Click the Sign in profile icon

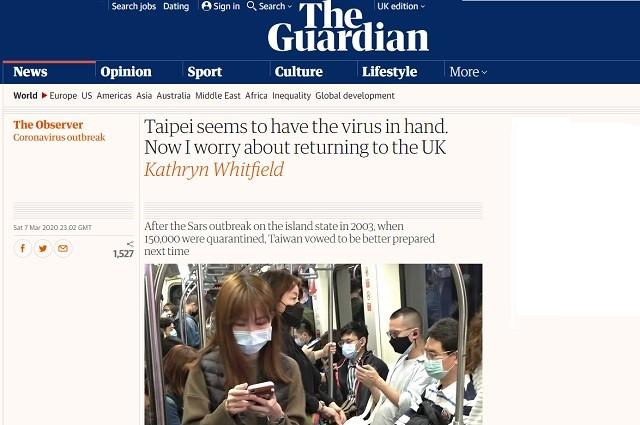pos(207,6)
